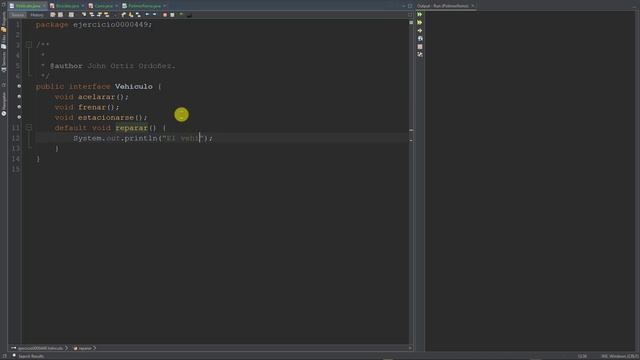Viewport: 640px width, 360px height.
Task: Re-run with different parameters yellow arrow
Action: tap(420, 22)
